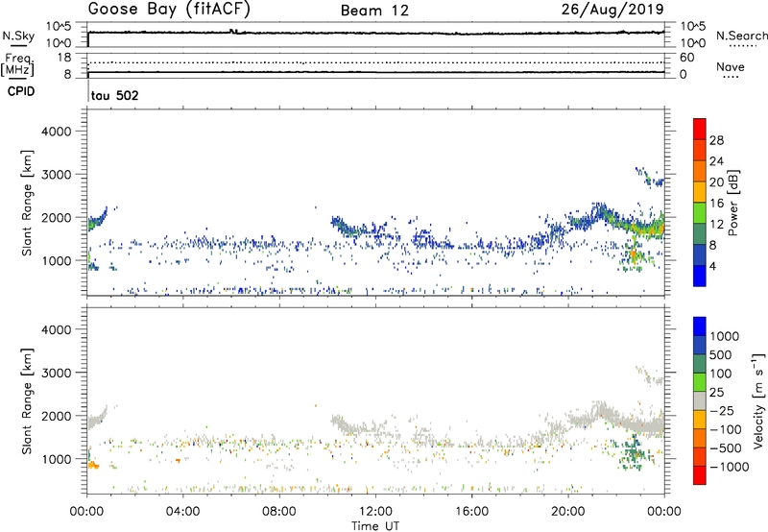Image resolution: width=768 pixels, height=532 pixels.
Task: Click the orange high-power patch near 22:45 at 1000 km
Action: [634, 254]
